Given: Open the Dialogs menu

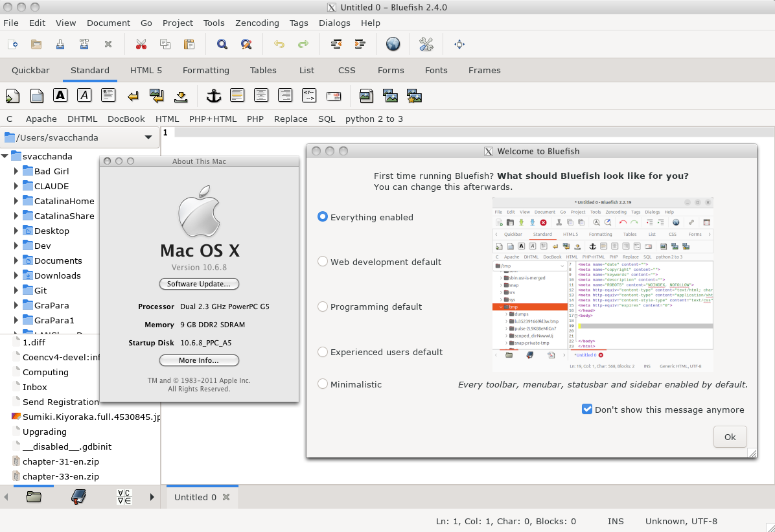Looking at the screenshot, I should point(334,23).
